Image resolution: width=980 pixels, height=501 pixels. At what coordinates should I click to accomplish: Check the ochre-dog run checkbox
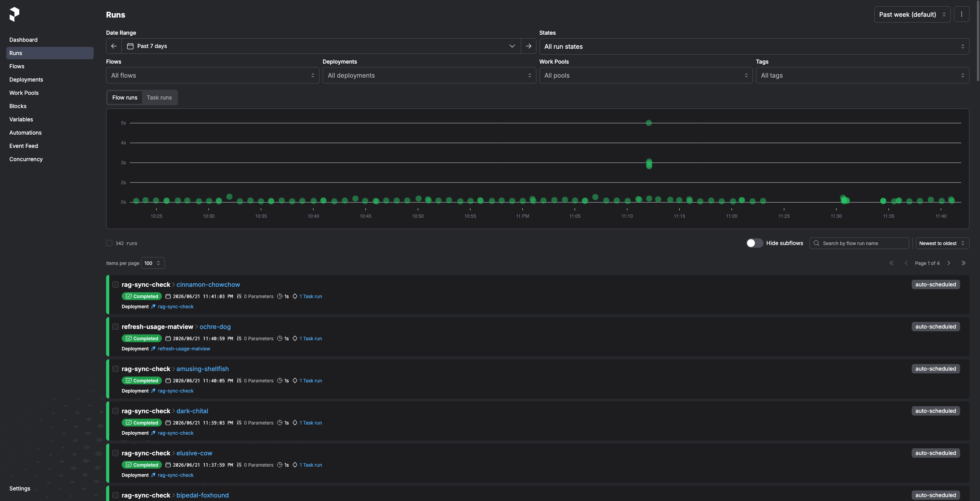click(x=115, y=327)
